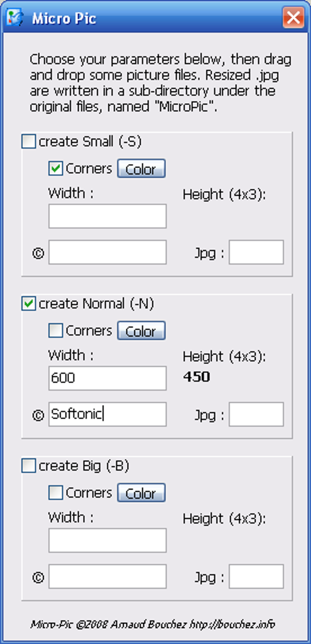
Task: Uncheck Corners in the Small section
Action: pos(55,169)
